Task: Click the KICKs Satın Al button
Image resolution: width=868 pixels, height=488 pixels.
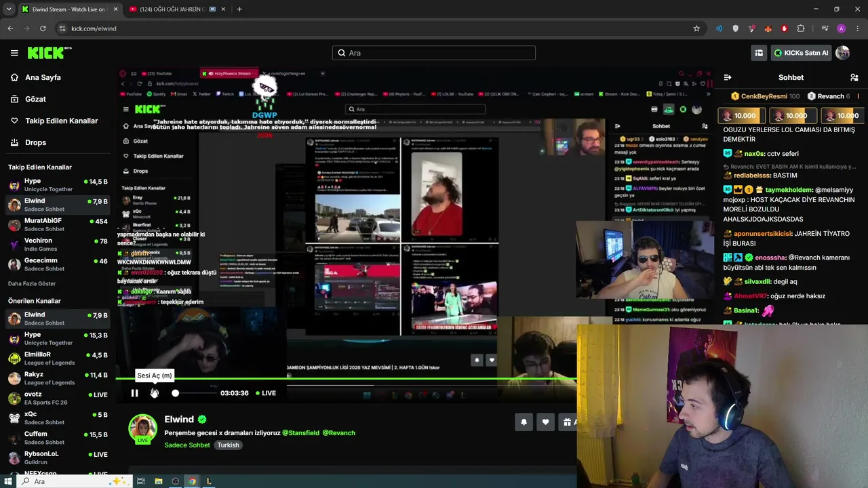Action: (x=801, y=53)
